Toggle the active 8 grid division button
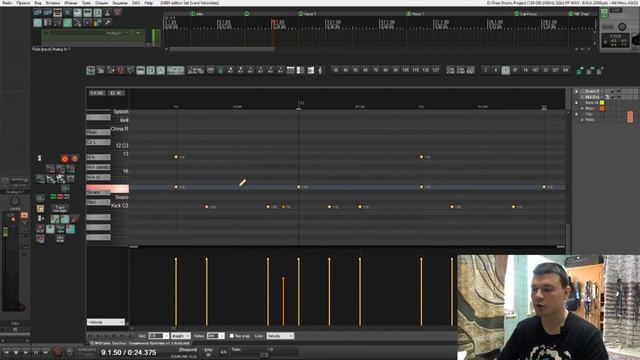The height and width of the screenshot is (360, 640). pos(505,70)
